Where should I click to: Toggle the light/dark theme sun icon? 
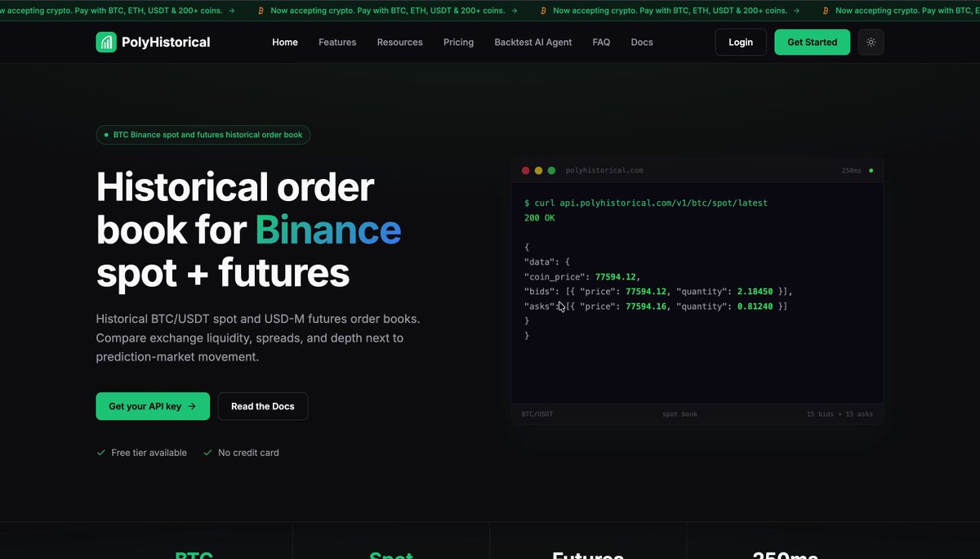(x=871, y=42)
